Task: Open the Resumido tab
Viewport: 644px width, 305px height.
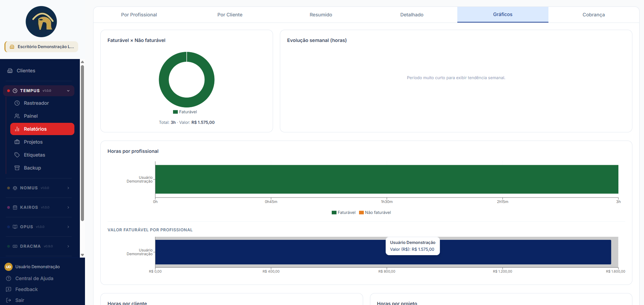Action: tap(321, 15)
